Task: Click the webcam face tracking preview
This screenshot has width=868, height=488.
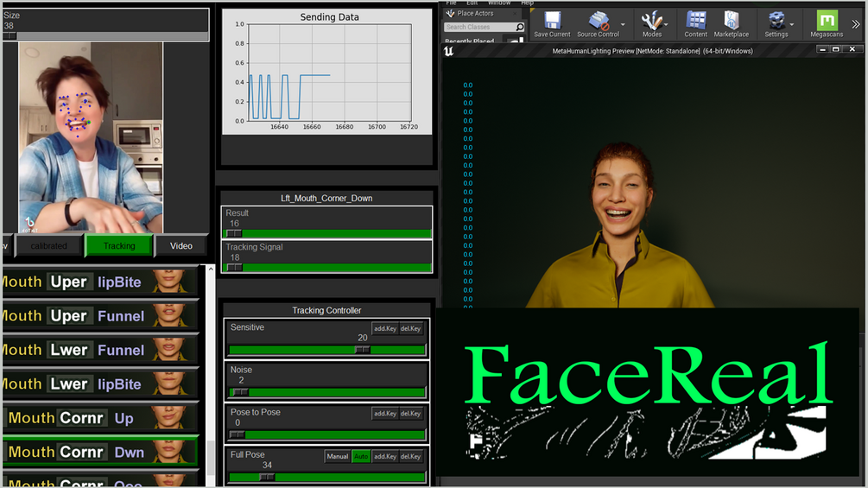Action: pos(91,138)
